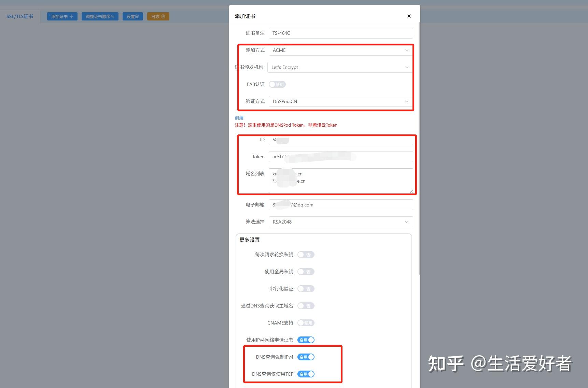Image resolution: width=588 pixels, height=388 pixels.
Task: Enable CNAME支持
Action: (x=306, y=323)
